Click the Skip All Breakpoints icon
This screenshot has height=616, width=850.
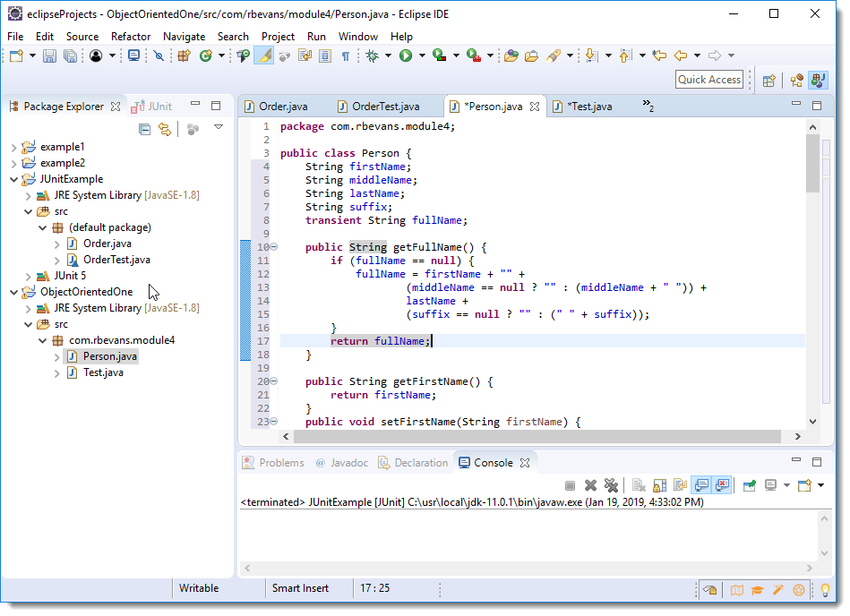(x=159, y=56)
